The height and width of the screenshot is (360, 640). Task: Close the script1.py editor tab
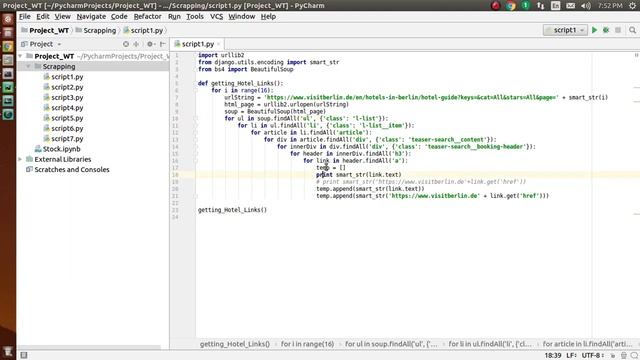[x=218, y=44]
